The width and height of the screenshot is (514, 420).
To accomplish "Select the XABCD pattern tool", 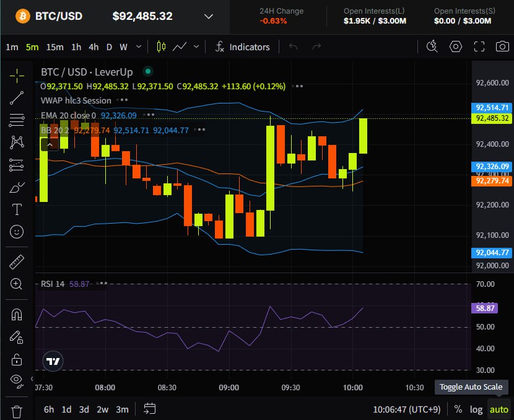I will [x=17, y=142].
